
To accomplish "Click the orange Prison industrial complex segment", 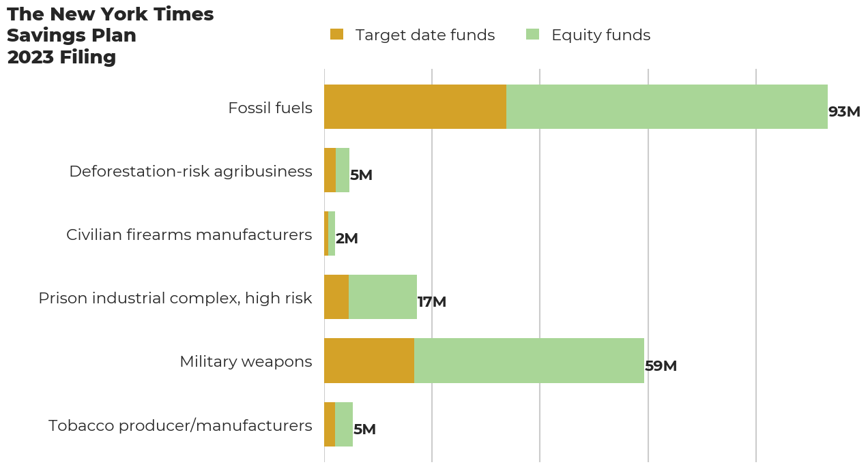I will pyautogui.click(x=336, y=297).
